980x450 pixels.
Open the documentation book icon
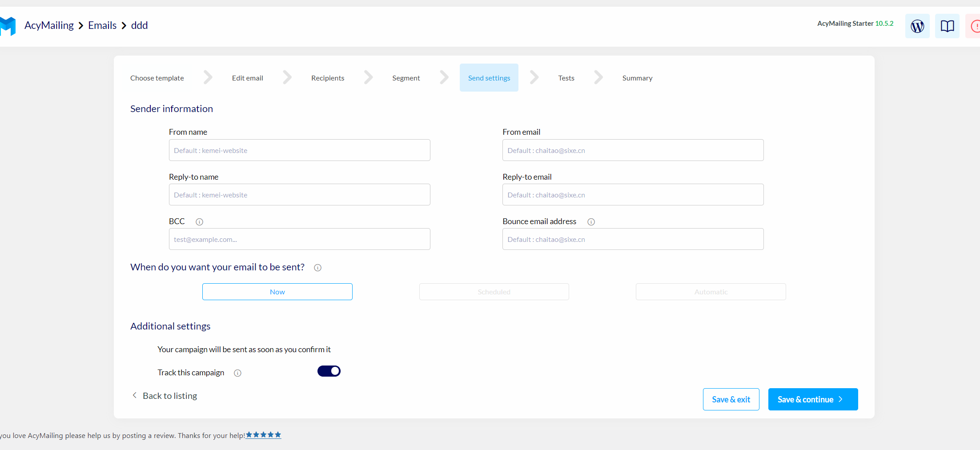[x=947, y=26]
